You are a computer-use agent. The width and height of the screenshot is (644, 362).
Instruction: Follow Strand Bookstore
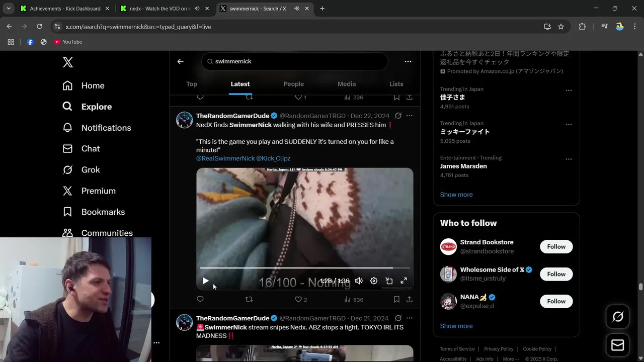pyautogui.click(x=556, y=247)
